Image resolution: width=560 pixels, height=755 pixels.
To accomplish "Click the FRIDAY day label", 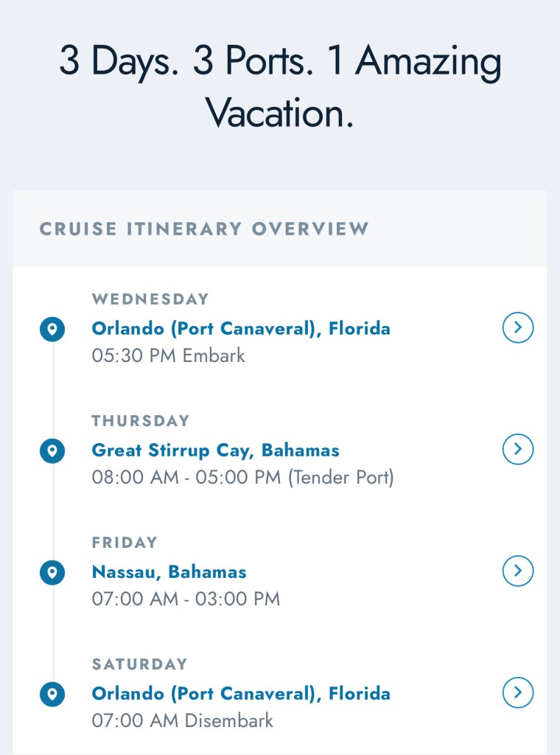I will point(125,543).
